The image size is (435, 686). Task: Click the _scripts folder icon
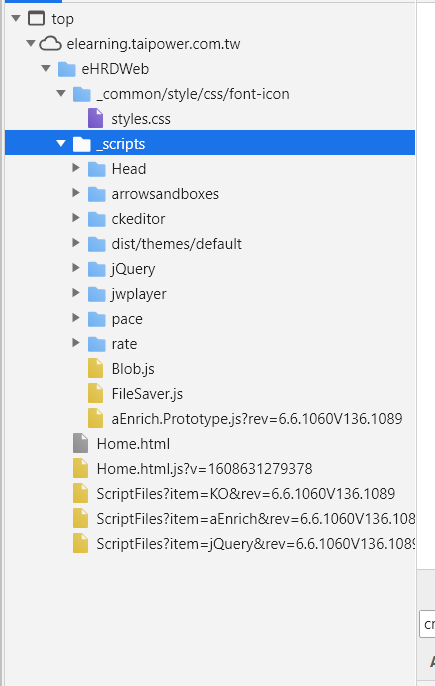pyautogui.click(x=81, y=144)
